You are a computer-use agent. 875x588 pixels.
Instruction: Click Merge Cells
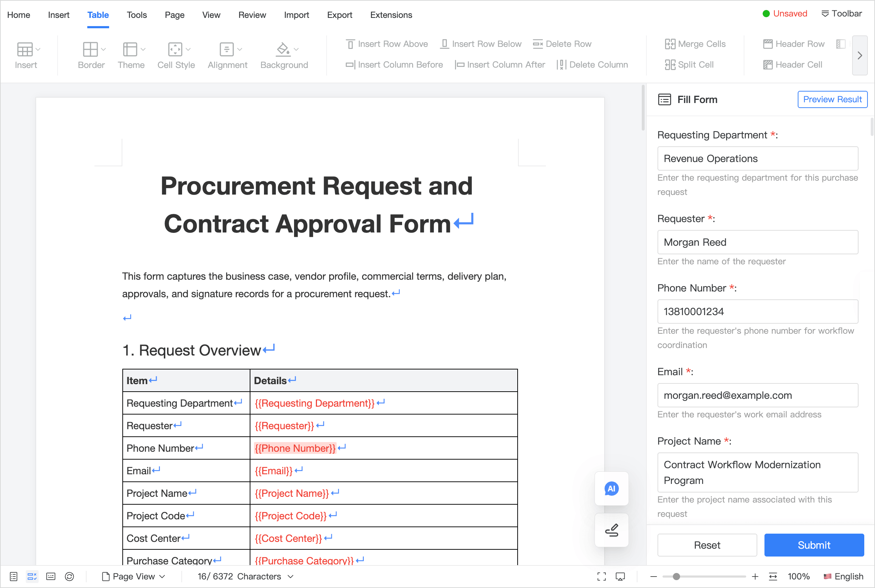(x=695, y=44)
